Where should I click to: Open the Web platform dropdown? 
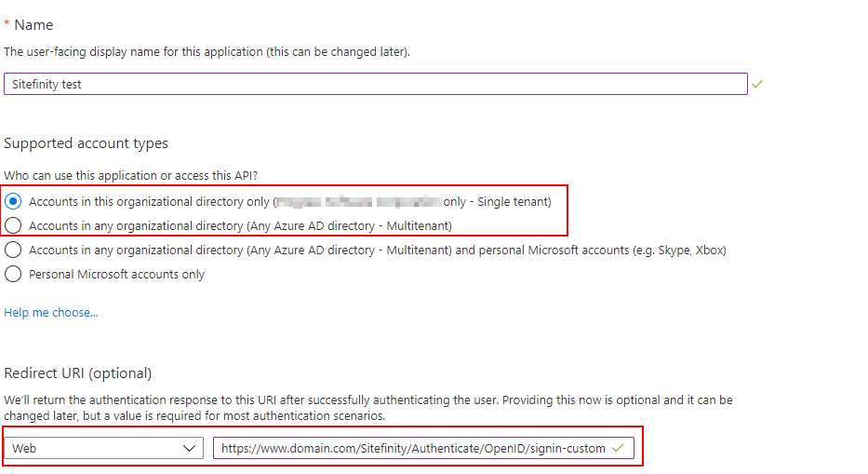pos(103,448)
